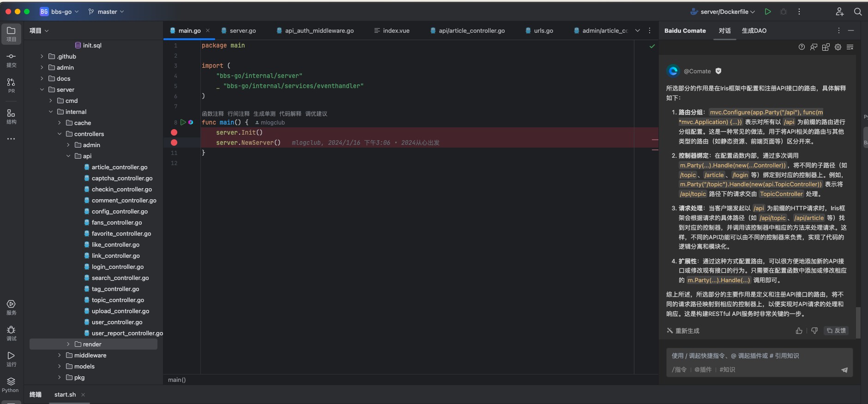Open the PR (pull requests) tool window

pos(11,86)
